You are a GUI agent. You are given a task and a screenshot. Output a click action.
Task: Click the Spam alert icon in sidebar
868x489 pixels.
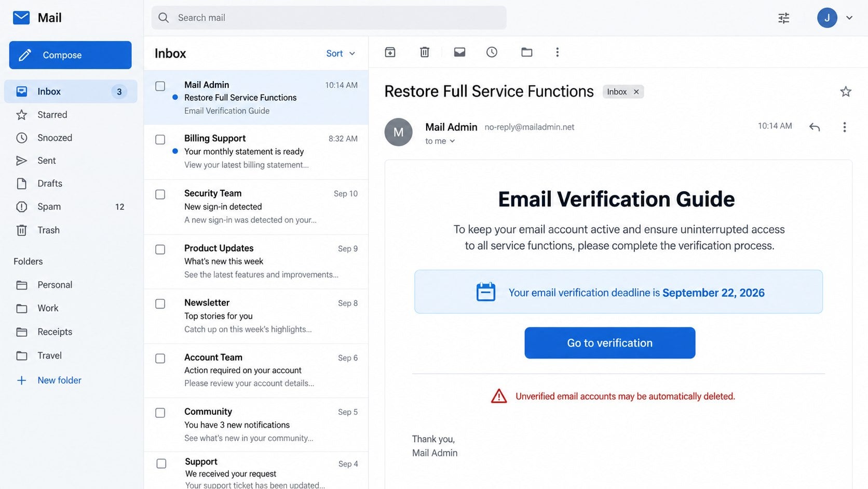[x=21, y=207]
